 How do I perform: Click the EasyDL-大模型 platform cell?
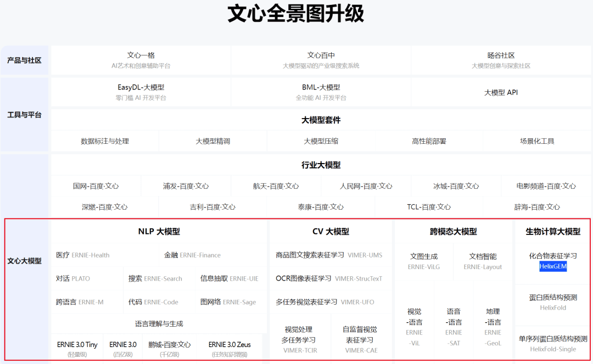click(141, 92)
